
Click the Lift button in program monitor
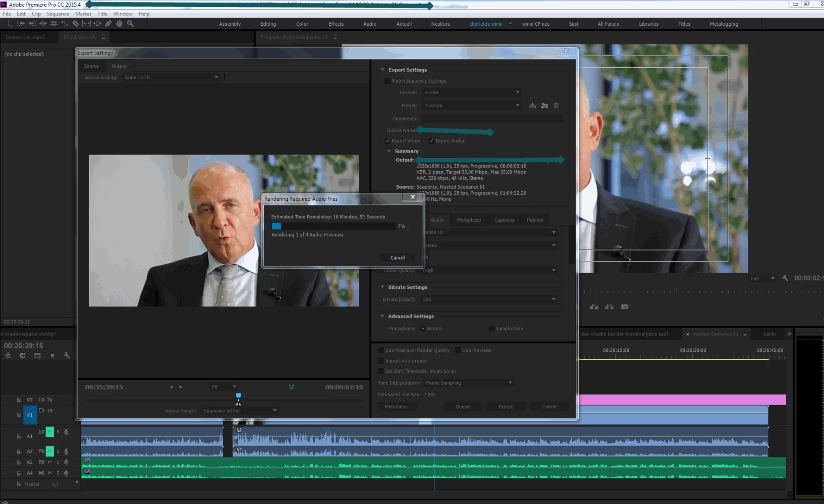[x=594, y=307]
